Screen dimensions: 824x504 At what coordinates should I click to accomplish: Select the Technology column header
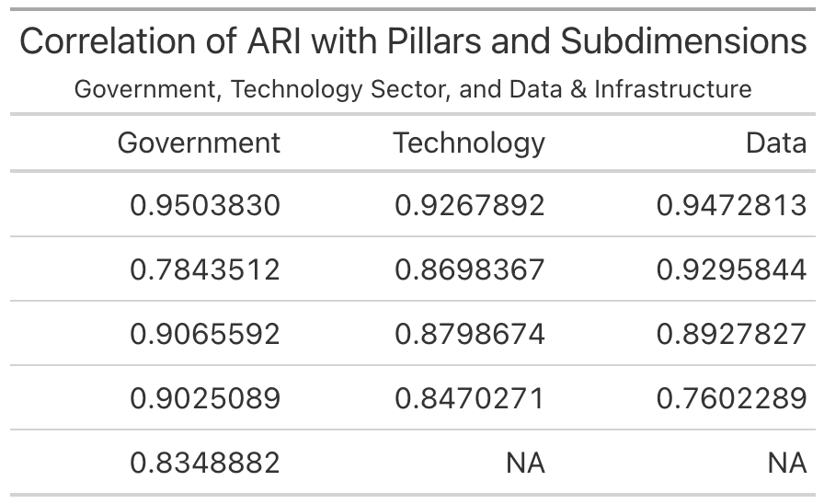[469, 143]
